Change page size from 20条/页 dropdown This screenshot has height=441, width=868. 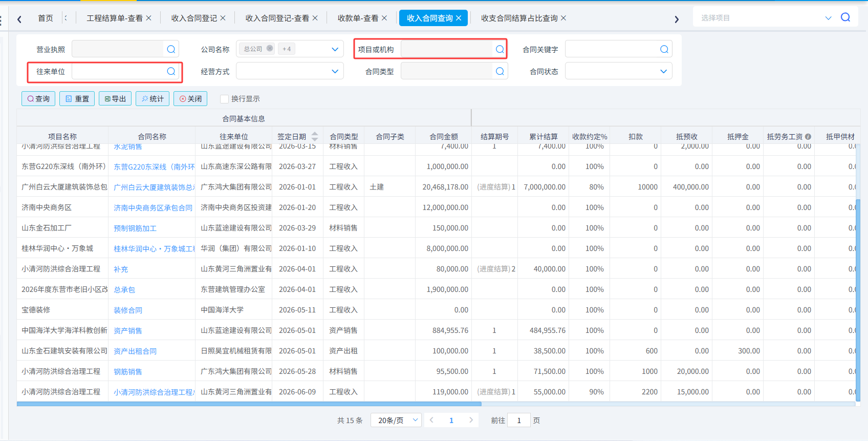click(x=396, y=421)
